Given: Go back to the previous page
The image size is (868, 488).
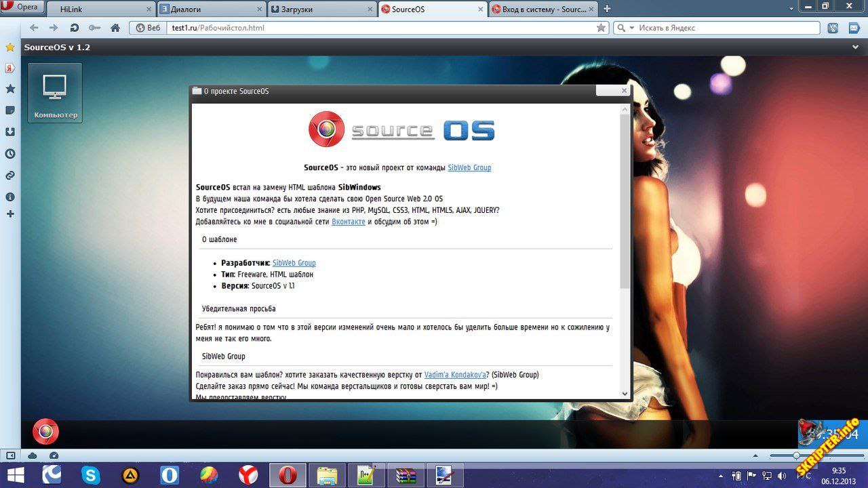Looking at the screenshot, I should tap(34, 28).
